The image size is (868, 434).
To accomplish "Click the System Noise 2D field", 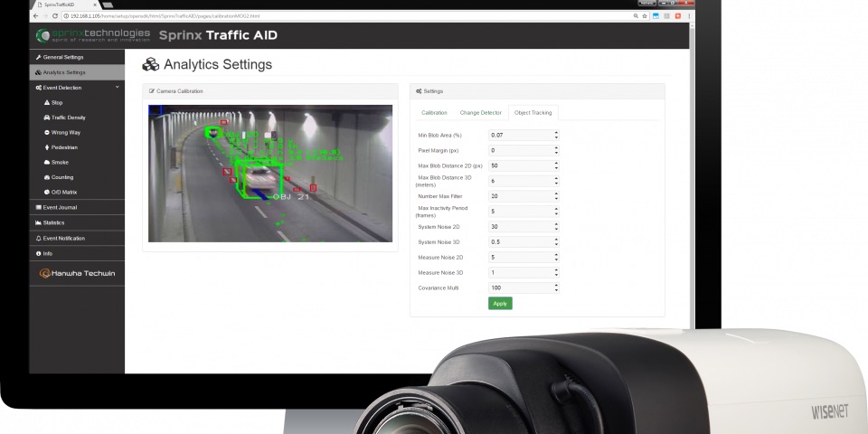I will click(x=524, y=226).
